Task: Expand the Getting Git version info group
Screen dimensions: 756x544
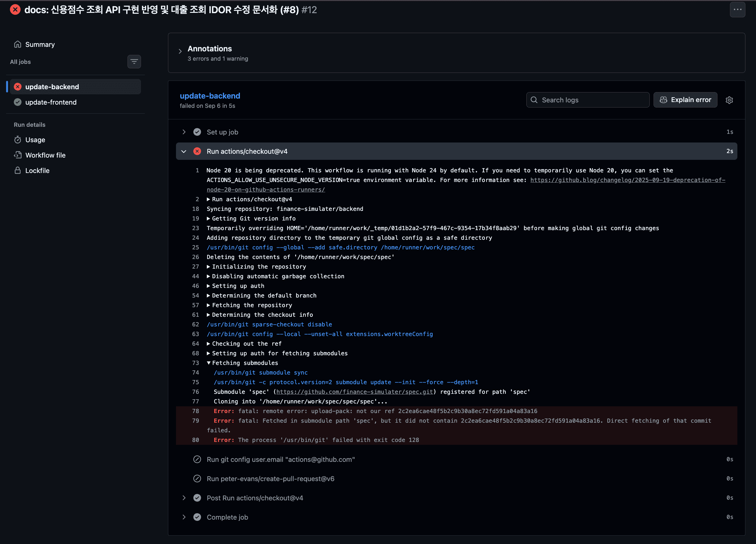Action: [251, 219]
